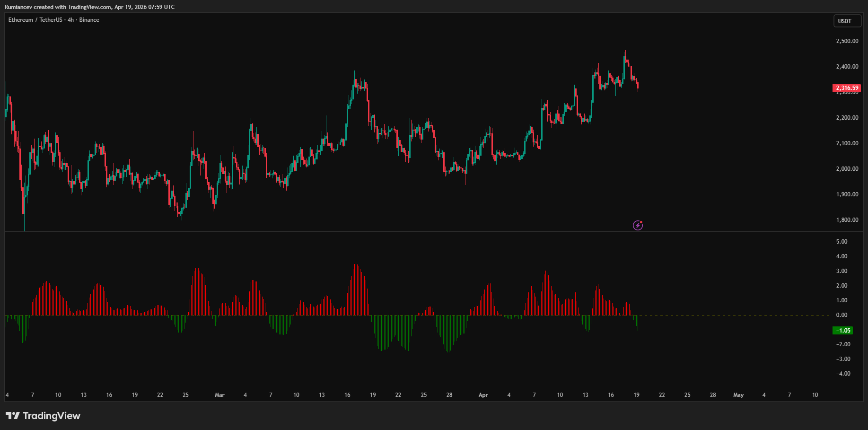The width and height of the screenshot is (868, 430).
Task: Click the 2,400.00 price axis label
Action: point(847,67)
